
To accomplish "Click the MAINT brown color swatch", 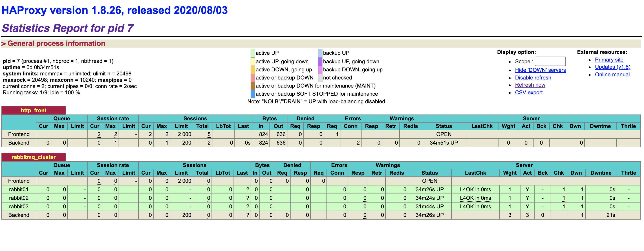I will coord(253,86).
